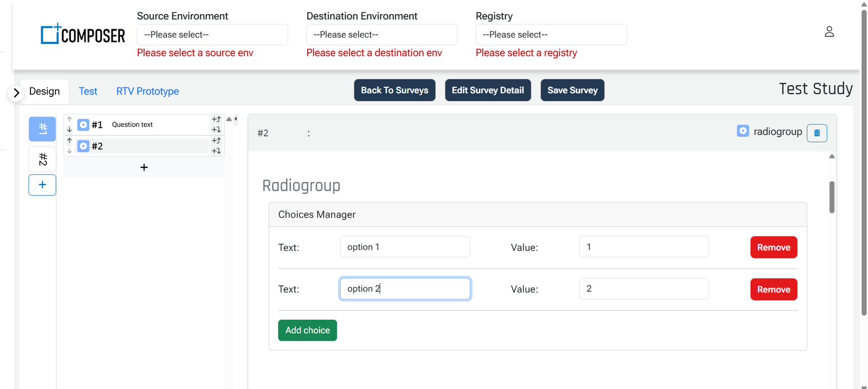Open Source Environment dropdown
Image resolution: width=868 pixels, height=389 pixels.
(212, 35)
